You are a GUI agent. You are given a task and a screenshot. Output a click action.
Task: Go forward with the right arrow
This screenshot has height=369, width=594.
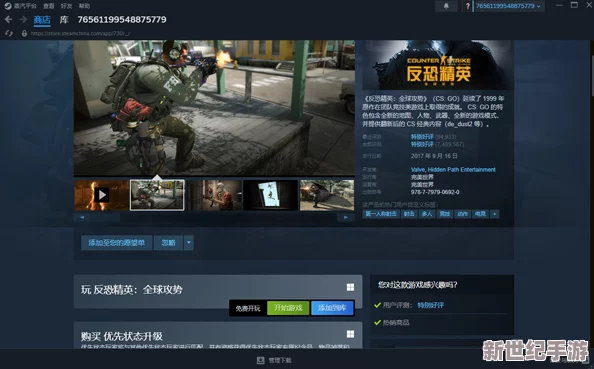pos(23,19)
